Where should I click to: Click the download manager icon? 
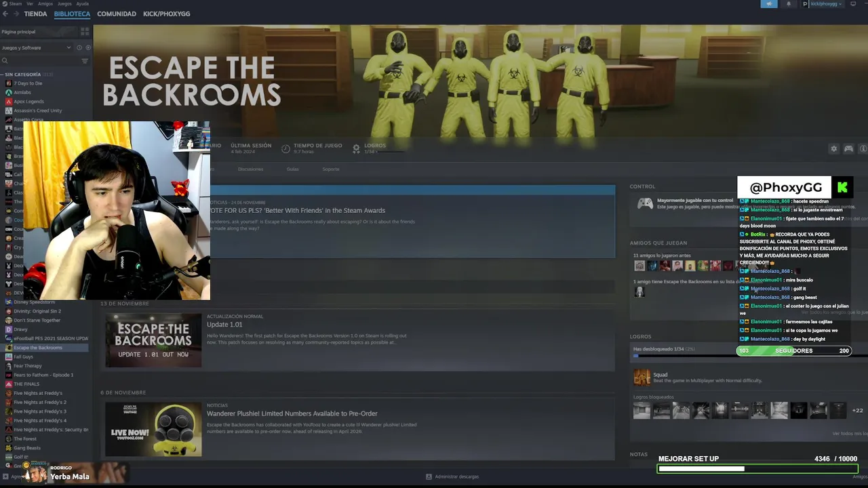pyautogui.click(x=429, y=476)
